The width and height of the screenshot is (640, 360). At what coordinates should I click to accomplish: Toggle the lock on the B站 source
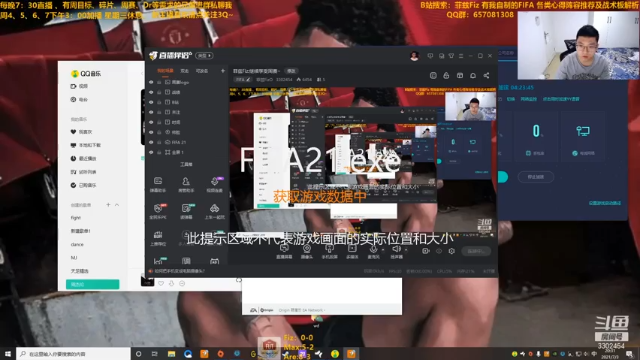coord(159,102)
